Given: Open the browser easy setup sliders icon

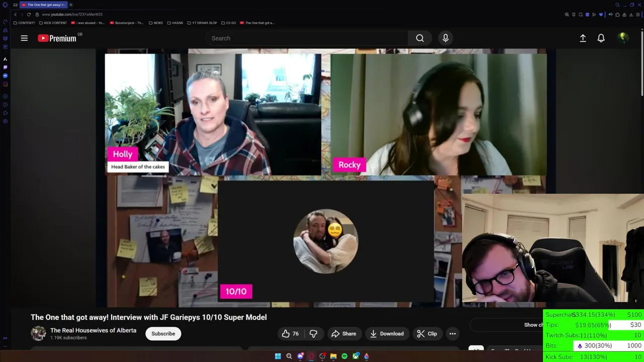Looking at the screenshot, I should coord(638,15).
